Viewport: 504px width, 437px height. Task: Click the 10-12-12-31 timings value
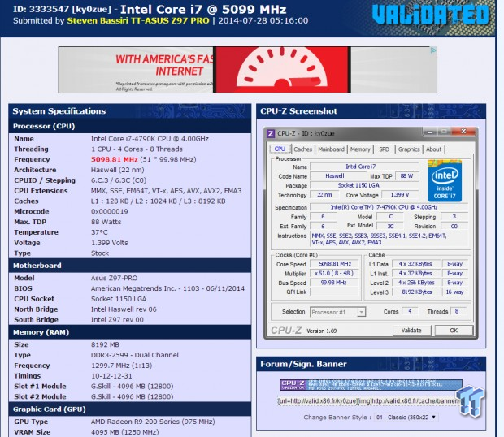[x=111, y=376]
